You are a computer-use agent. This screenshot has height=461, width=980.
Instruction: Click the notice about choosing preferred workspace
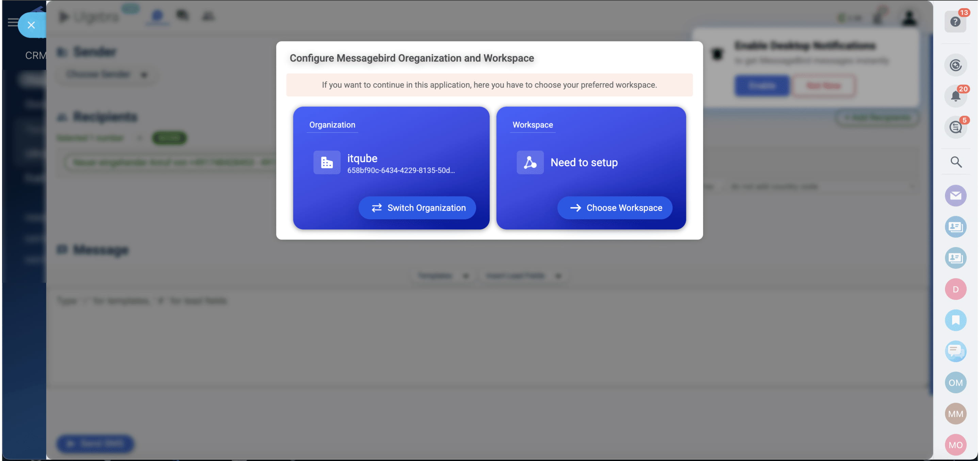(489, 85)
